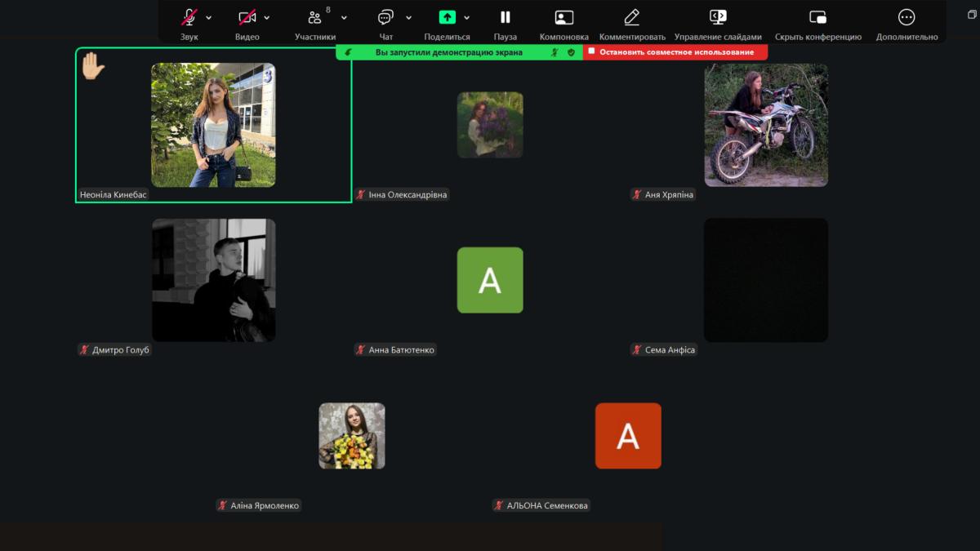Viewport: 980px width, 551px height.
Task: Open the Чат chat panel
Action: coord(385,18)
